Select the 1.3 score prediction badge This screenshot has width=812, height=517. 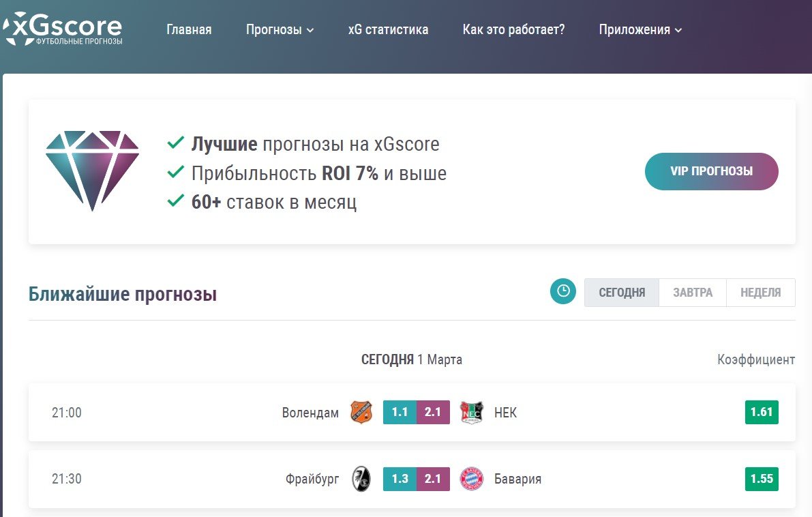(400, 479)
